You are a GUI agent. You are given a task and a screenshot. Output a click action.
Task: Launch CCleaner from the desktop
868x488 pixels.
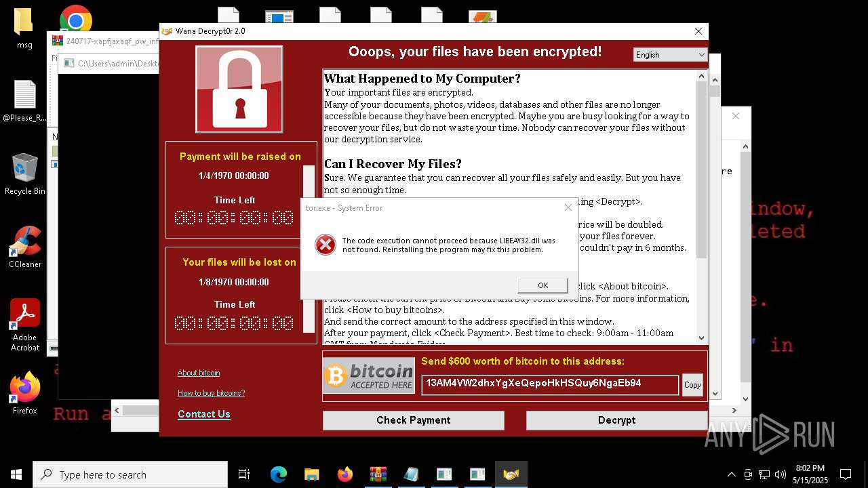pyautogui.click(x=24, y=247)
